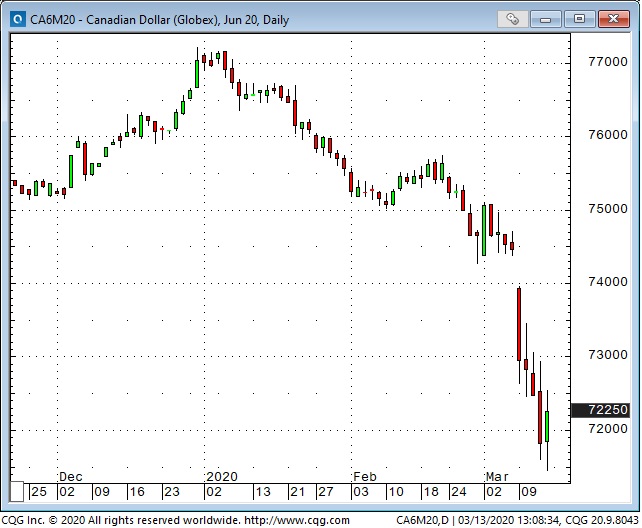Viewport: 642px width, 528px height.
Task: Click the date label 21 on time axis
Action: click(x=298, y=492)
